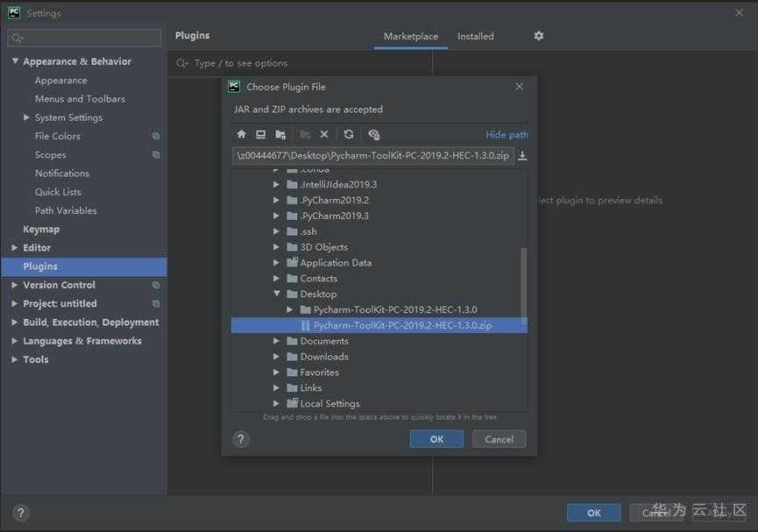
Task: Switch to the Installed plugins tab
Action: point(476,36)
